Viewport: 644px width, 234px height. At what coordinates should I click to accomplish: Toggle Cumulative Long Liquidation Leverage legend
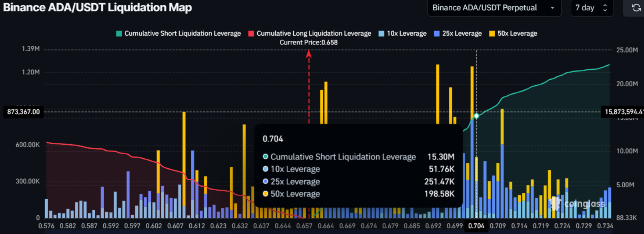coord(314,34)
